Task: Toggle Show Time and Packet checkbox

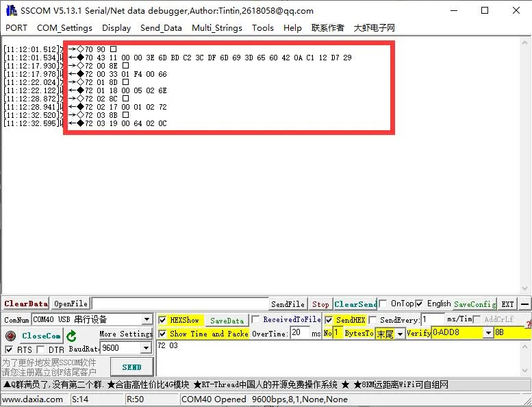Action: point(162,334)
